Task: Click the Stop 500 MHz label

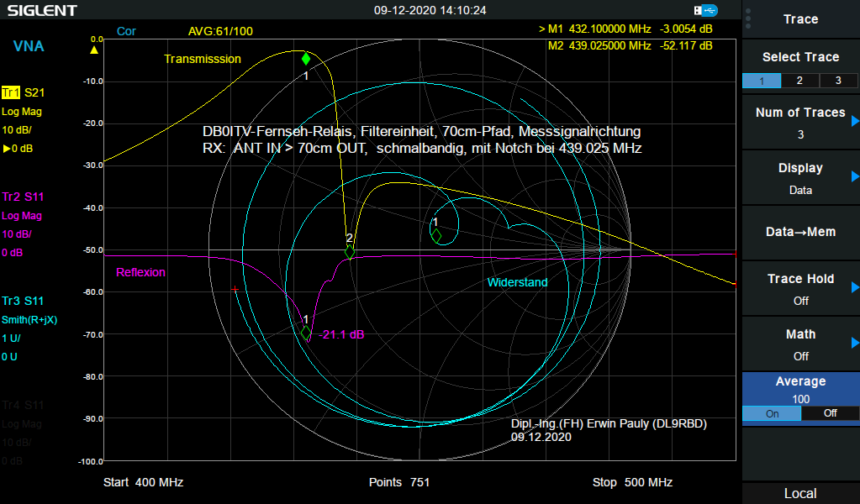Action: (x=632, y=482)
